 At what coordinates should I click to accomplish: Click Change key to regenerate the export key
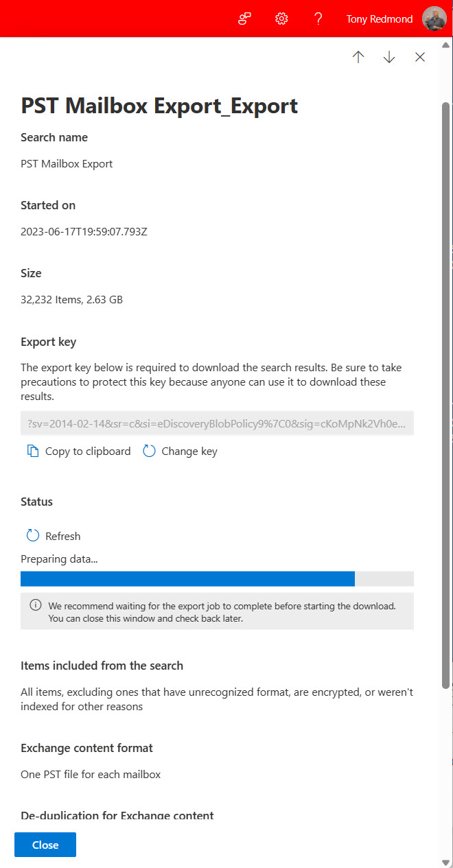[189, 451]
